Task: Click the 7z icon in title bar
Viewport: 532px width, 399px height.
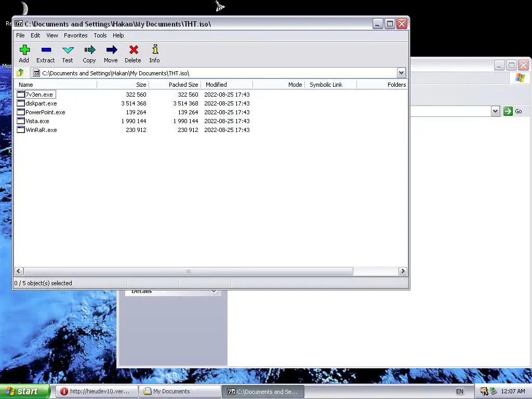Action: pyautogui.click(x=19, y=24)
